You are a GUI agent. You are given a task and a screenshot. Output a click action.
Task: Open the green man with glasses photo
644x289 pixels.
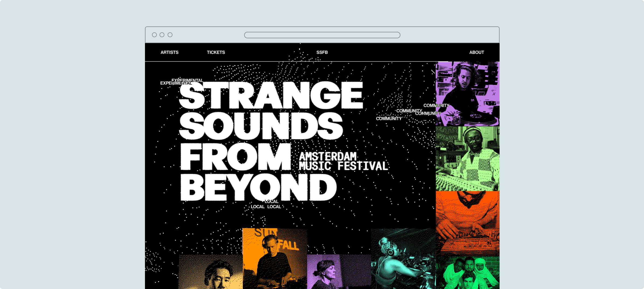click(468, 159)
